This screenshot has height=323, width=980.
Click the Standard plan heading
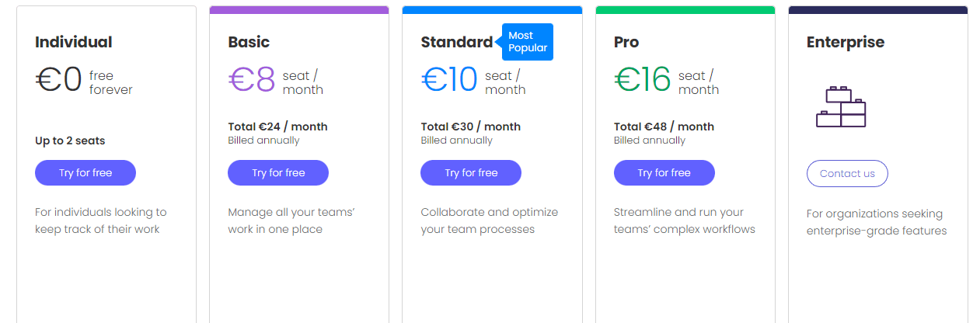[457, 42]
